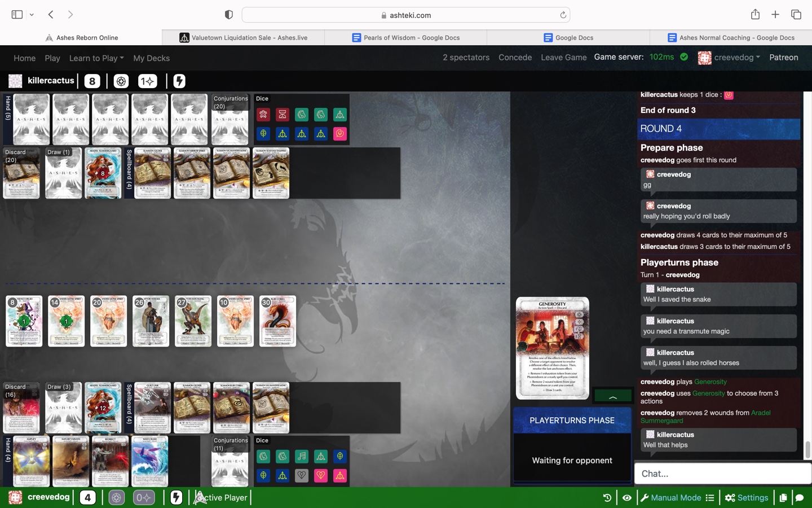Image resolution: width=812 pixels, height=508 pixels.
Task: Open a new Safari tab
Action: [775, 15]
